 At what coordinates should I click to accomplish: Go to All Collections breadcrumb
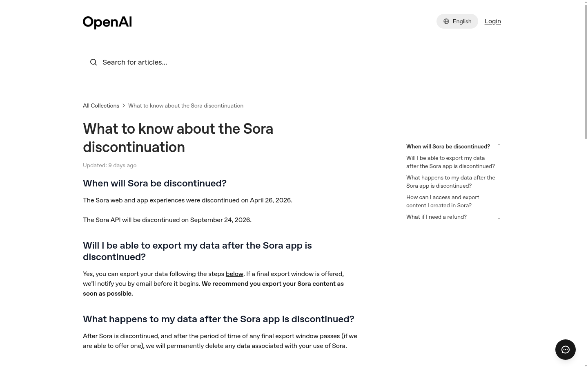pos(101,105)
